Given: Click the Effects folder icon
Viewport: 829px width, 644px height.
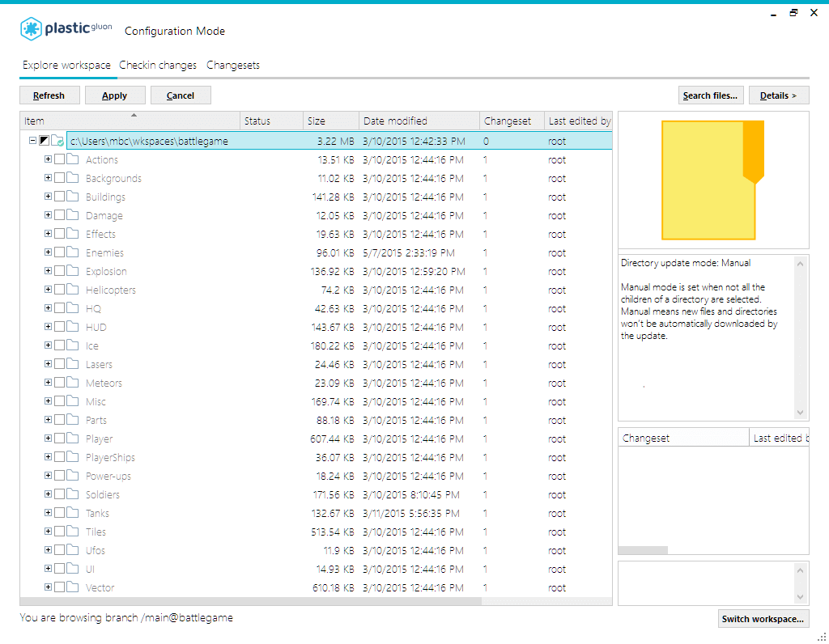Looking at the screenshot, I should coord(72,234).
